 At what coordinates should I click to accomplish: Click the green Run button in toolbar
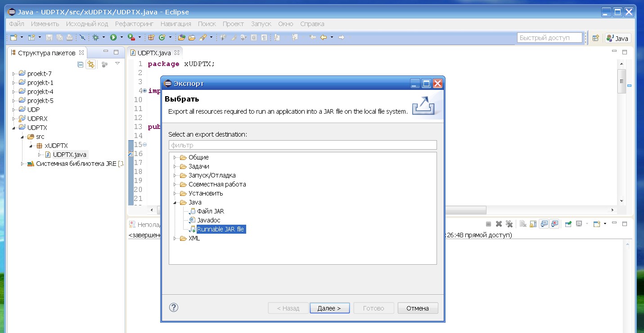click(x=113, y=38)
